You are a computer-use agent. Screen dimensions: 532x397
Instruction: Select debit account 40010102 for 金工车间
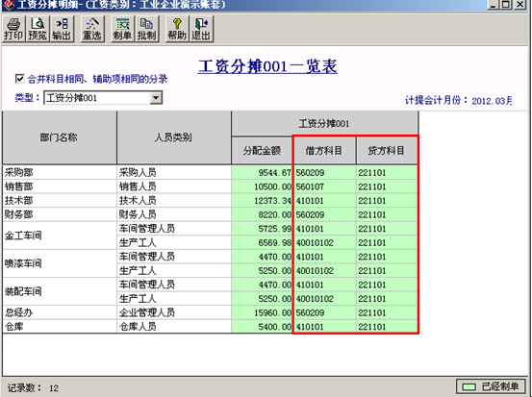coord(324,243)
